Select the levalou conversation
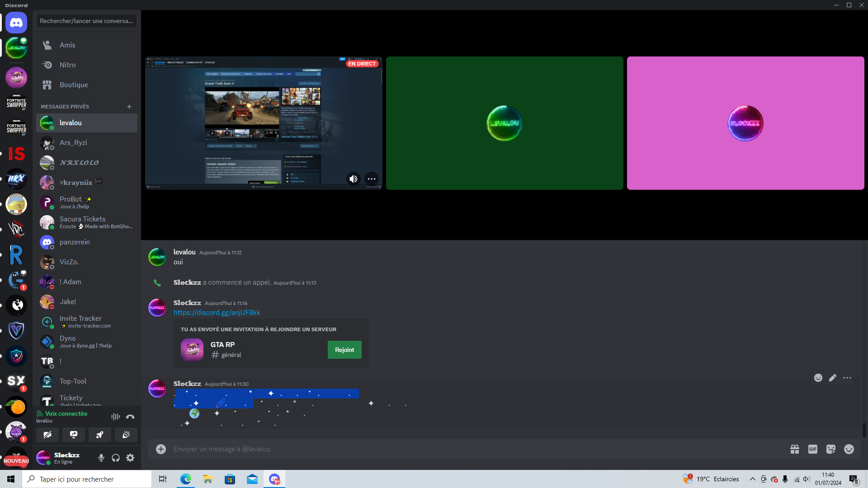The width and height of the screenshot is (868, 488). pos(87,123)
